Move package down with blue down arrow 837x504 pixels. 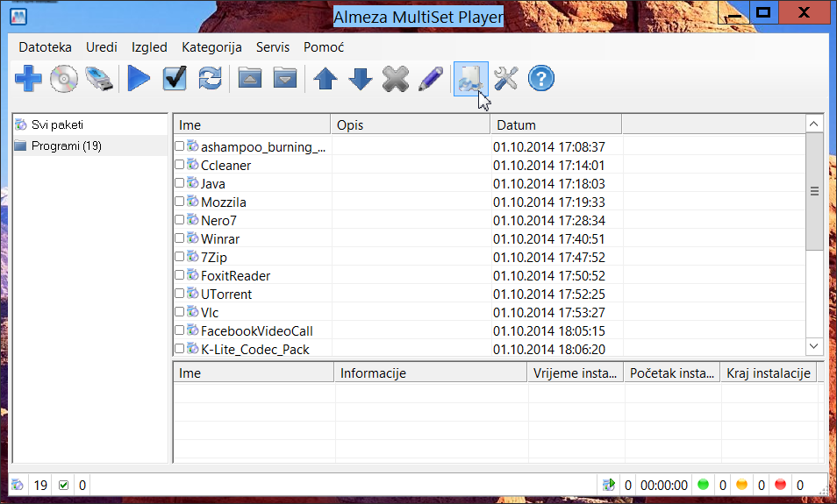pyautogui.click(x=361, y=79)
